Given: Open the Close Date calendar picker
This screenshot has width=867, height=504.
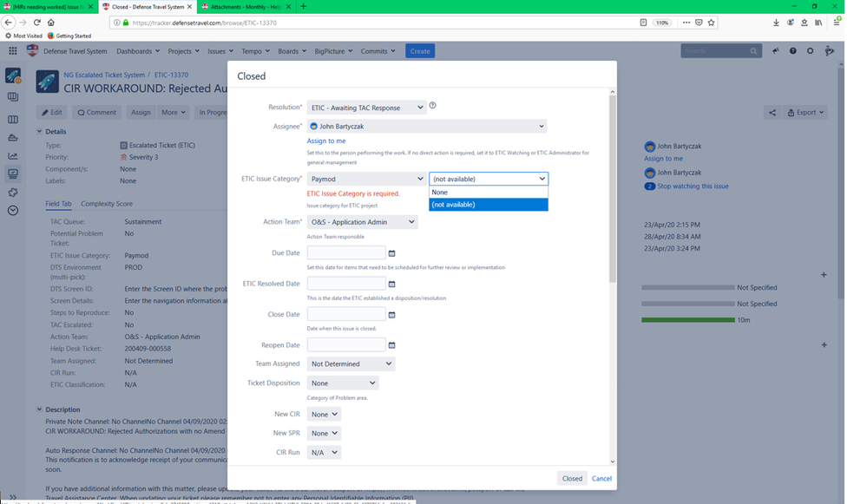Looking at the screenshot, I should tap(391, 314).
